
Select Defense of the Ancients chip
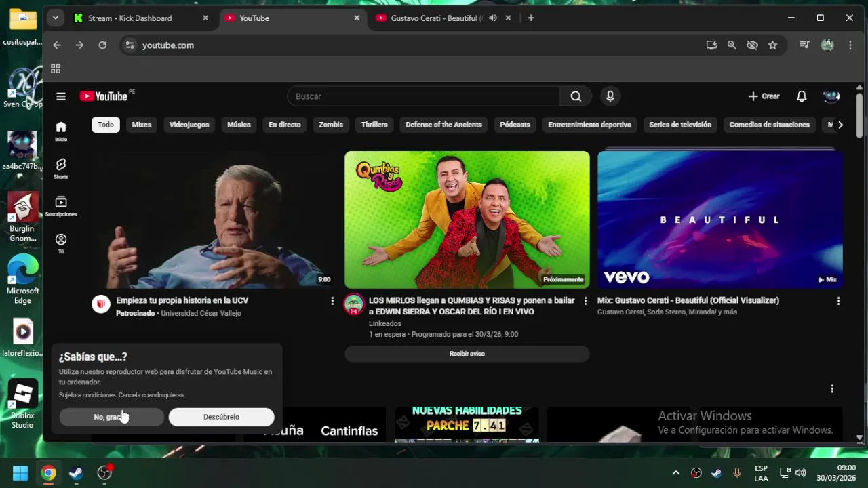pos(443,125)
